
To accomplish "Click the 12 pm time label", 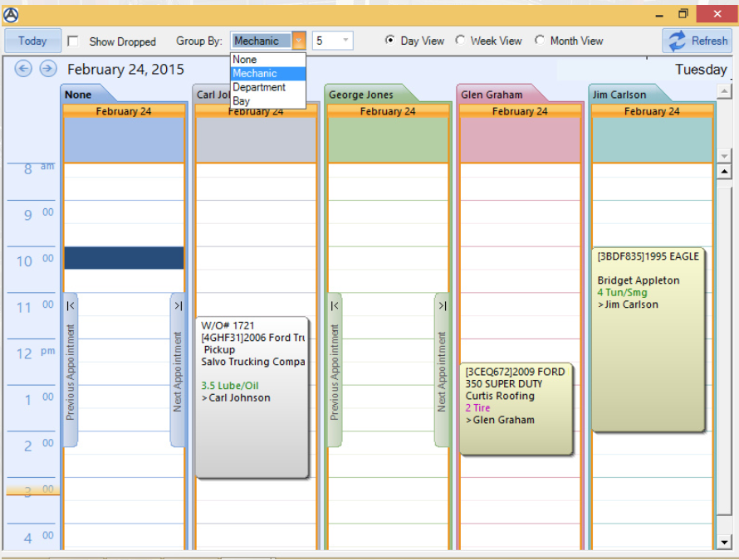I will [36, 353].
